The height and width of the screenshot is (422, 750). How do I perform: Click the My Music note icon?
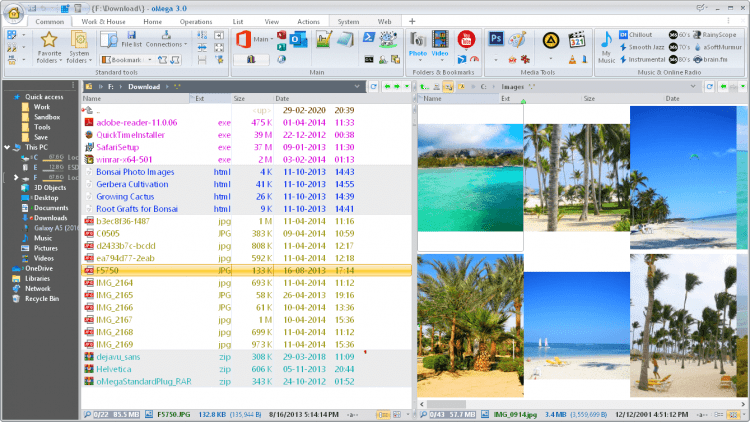pyautogui.click(x=607, y=39)
